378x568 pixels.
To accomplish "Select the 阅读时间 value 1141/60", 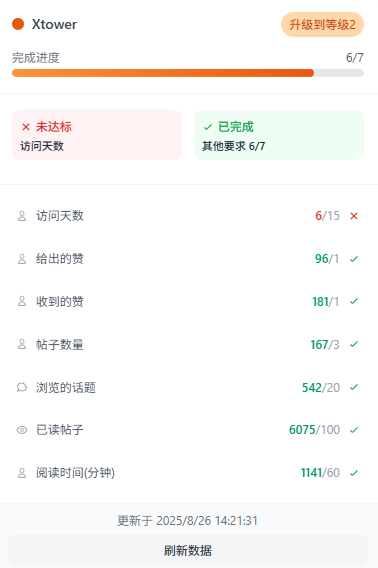I will point(320,473).
